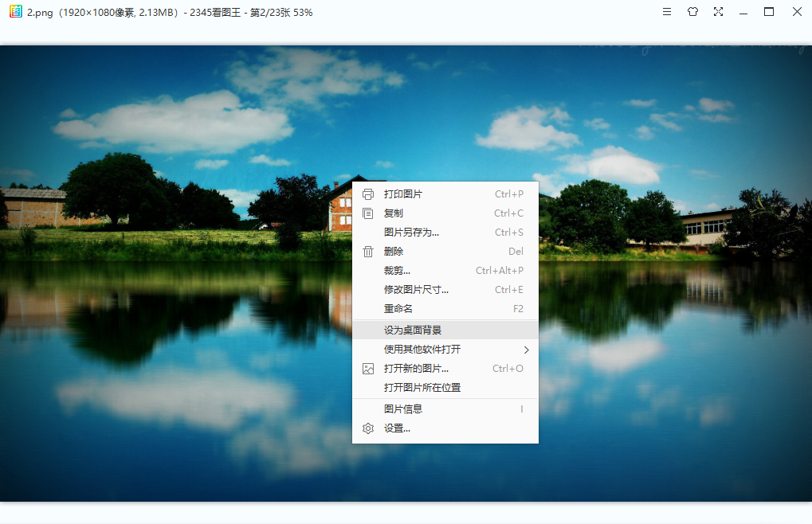This screenshot has height=524, width=812.
Task: Set image via 设为桌面背景
Action: click(445, 330)
